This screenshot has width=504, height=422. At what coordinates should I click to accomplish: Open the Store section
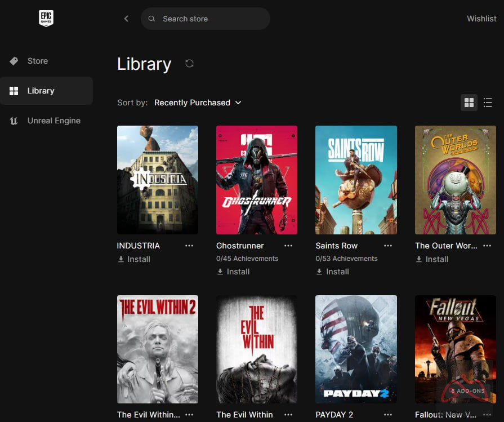point(47,61)
